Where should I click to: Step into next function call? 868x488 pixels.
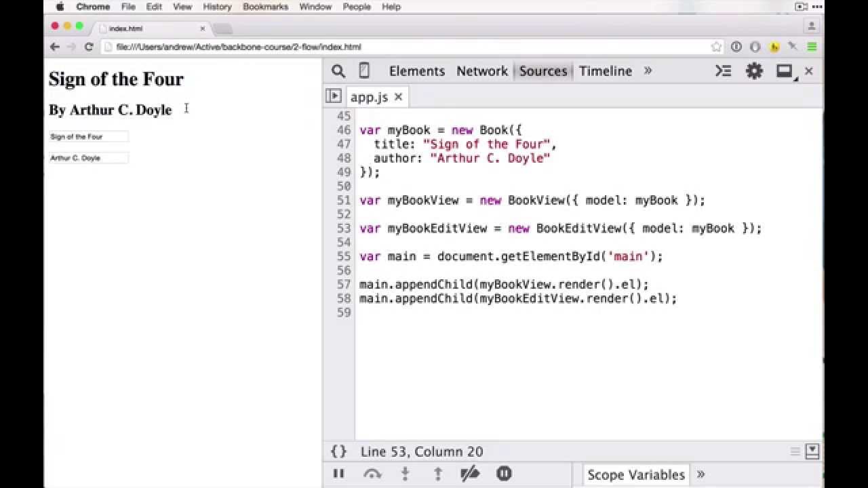pyautogui.click(x=406, y=474)
